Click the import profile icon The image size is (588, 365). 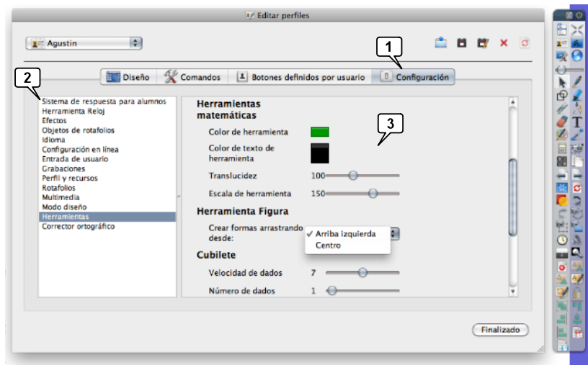click(x=441, y=43)
